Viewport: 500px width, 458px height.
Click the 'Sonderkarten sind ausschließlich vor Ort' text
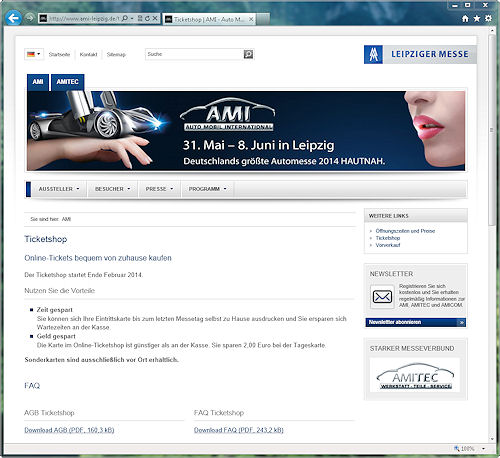point(101,360)
